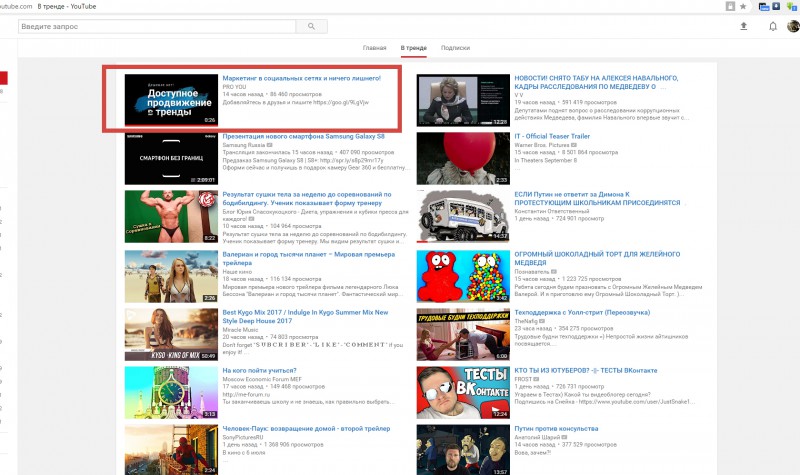Open the Анатолий Шарий channel

click(537, 437)
